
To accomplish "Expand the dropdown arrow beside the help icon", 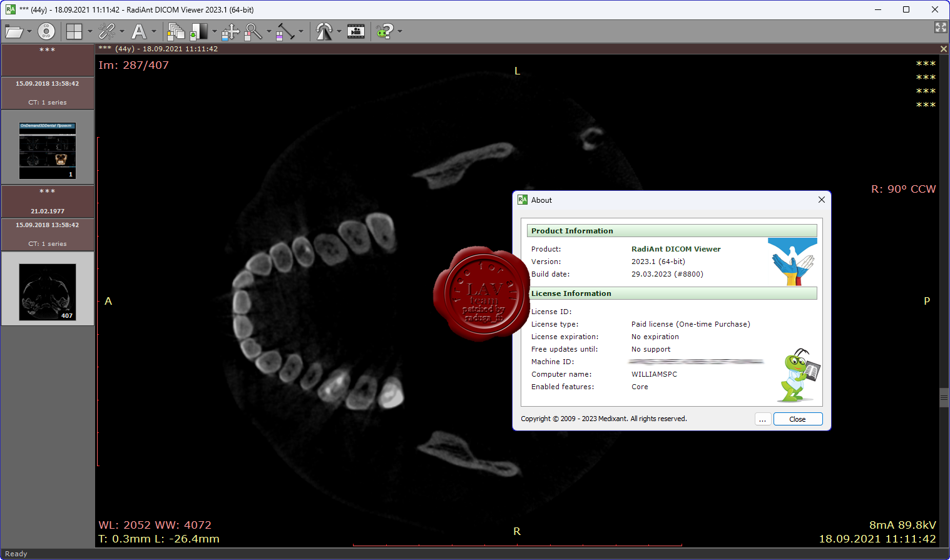I will pyautogui.click(x=400, y=31).
